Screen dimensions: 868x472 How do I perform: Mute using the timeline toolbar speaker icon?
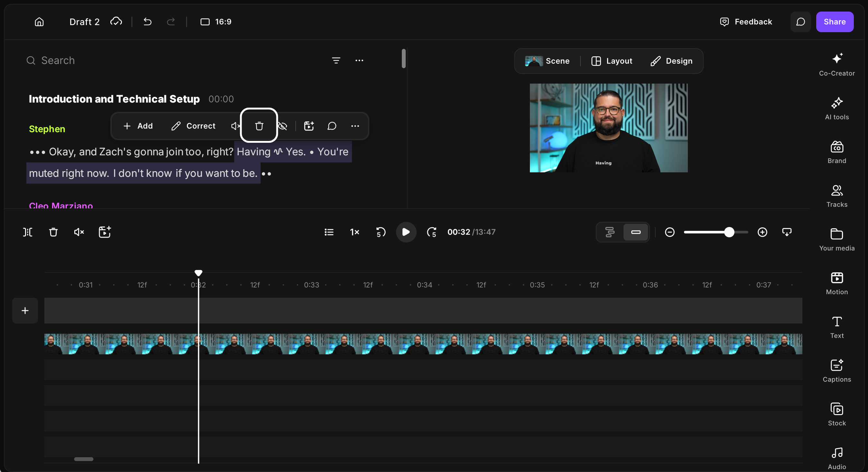(79, 232)
